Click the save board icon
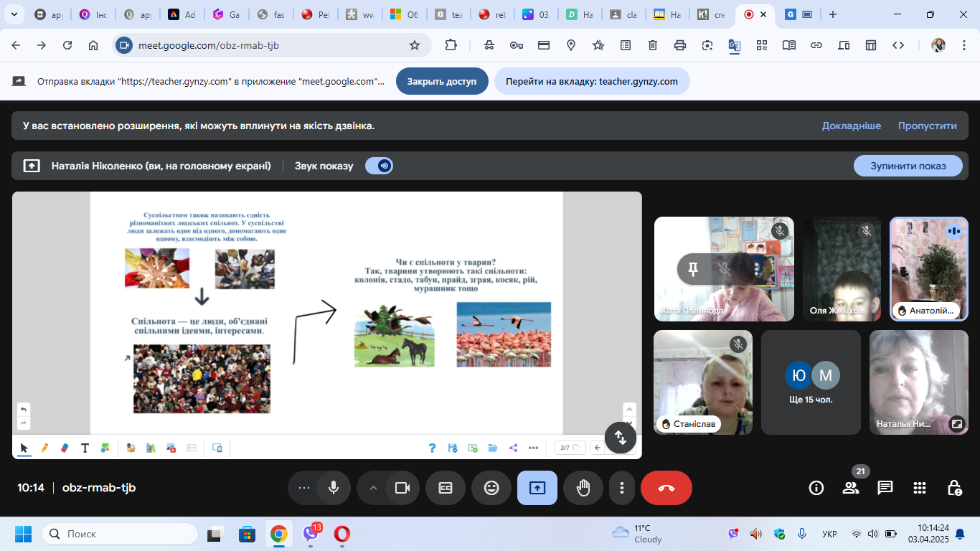980x551 pixels. [x=453, y=448]
